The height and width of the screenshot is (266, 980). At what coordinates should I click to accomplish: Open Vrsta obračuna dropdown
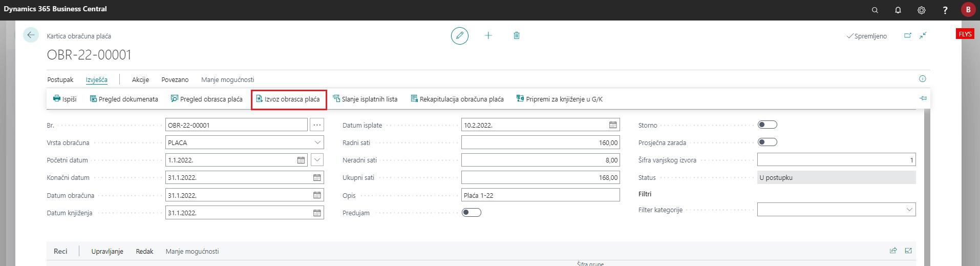(x=317, y=142)
